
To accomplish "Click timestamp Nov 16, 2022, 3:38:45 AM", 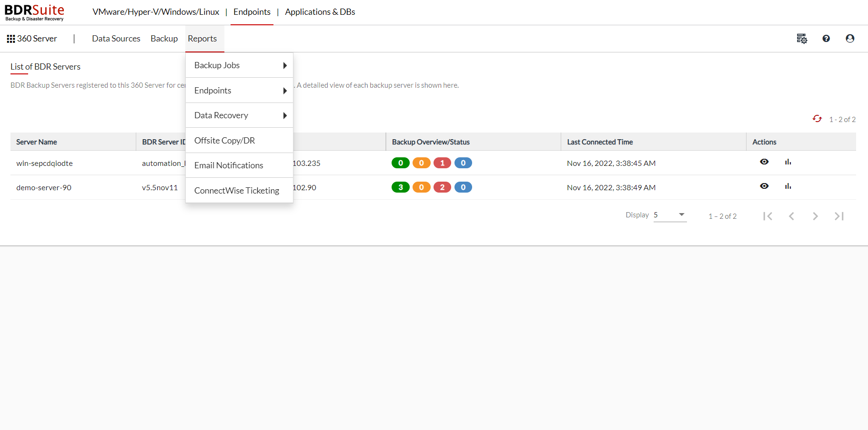I will pyautogui.click(x=611, y=163).
